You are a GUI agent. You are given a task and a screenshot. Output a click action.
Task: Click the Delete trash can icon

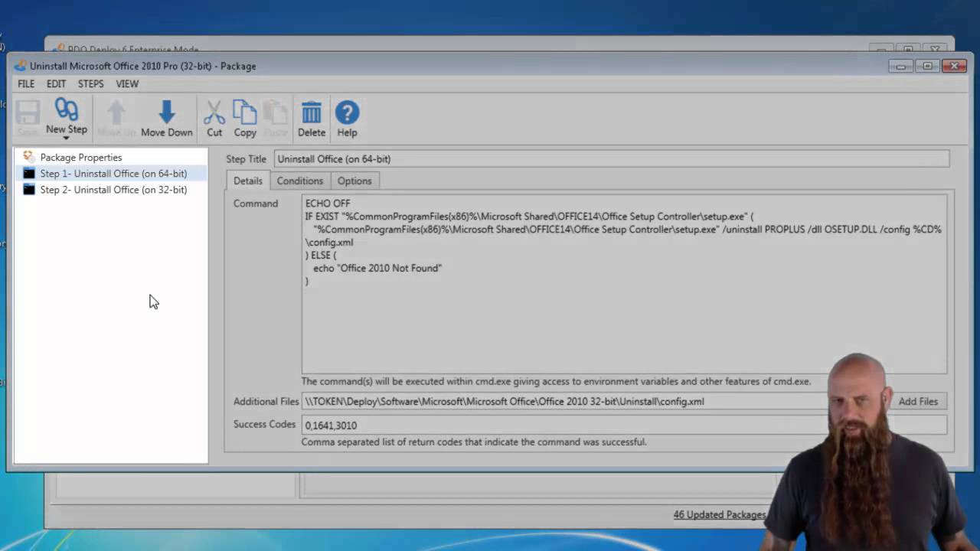click(312, 112)
